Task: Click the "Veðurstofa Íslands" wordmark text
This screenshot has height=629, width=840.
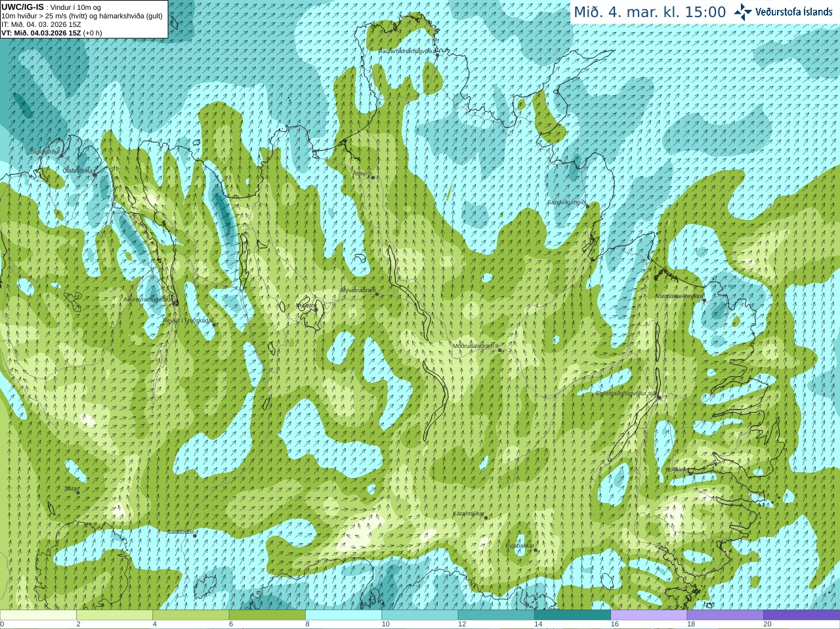Action: pyautogui.click(x=794, y=12)
